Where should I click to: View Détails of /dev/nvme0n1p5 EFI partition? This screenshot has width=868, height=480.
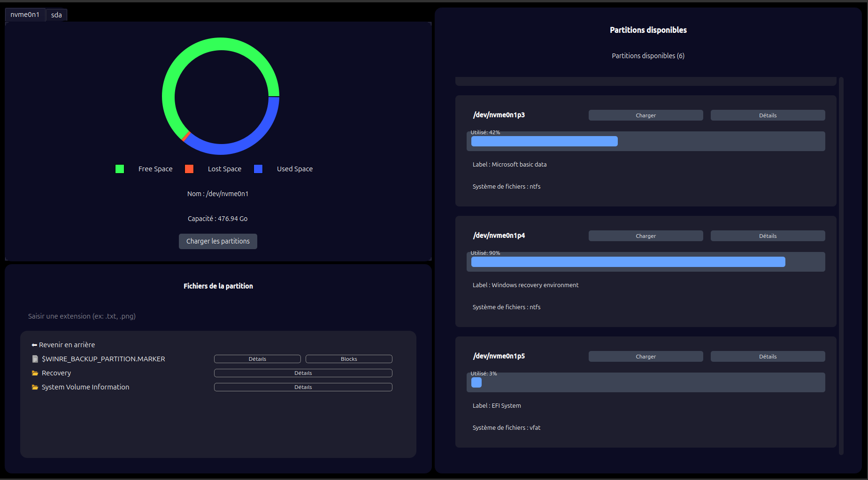(x=768, y=357)
